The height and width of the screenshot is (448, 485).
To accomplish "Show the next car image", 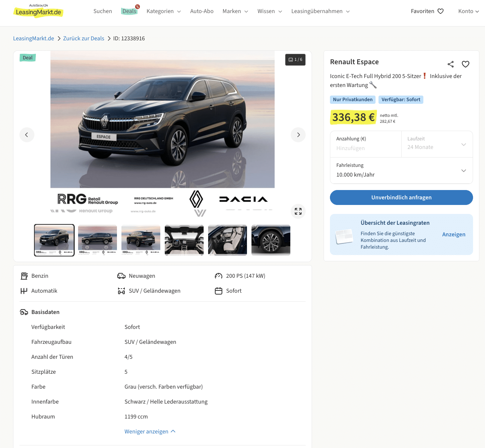I will (298, 135).
